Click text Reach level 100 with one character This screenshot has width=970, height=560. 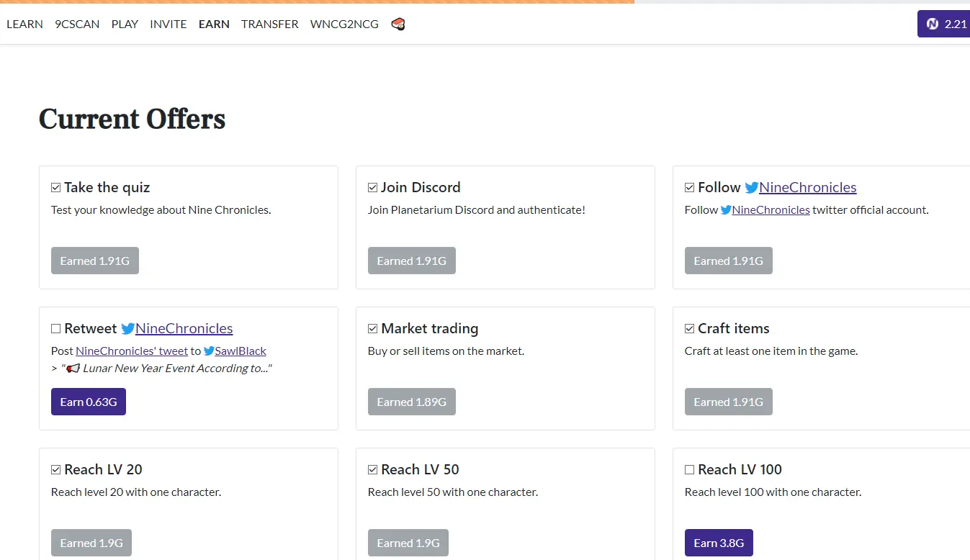click(773, 492)
